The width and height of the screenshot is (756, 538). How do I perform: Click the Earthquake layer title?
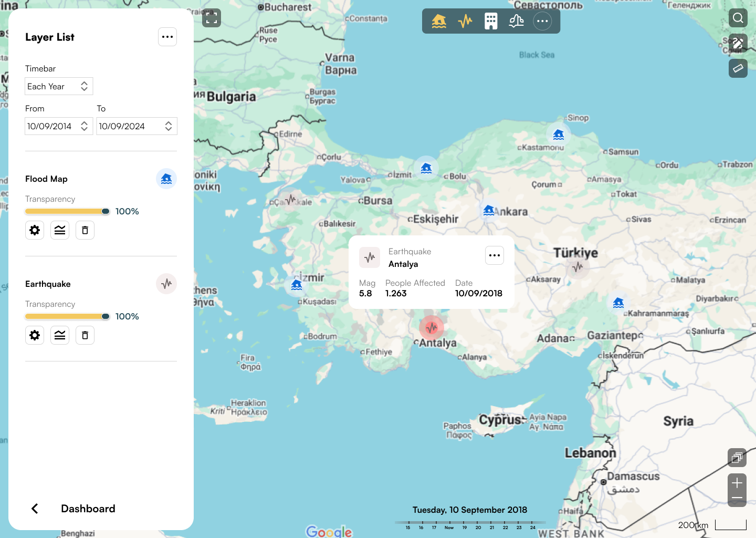point(48,284)
